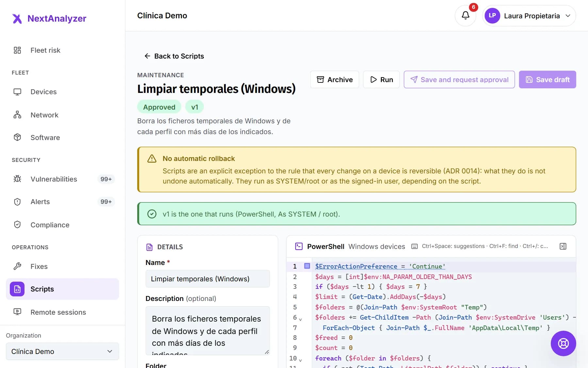Click the Compliance shield-check icon
Viewport: 588px width, 368px height.
pos(17,225)
